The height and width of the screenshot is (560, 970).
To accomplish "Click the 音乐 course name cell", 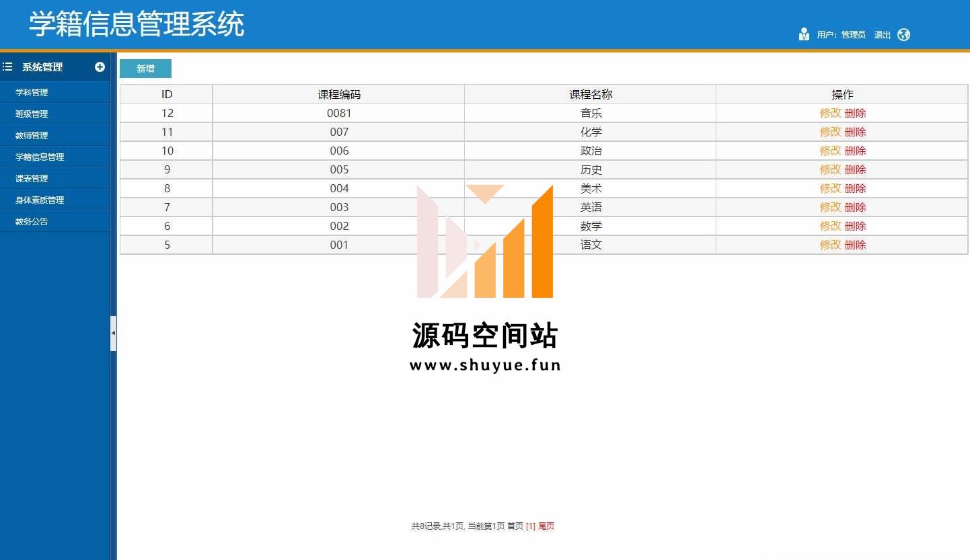I will (591, 113).
